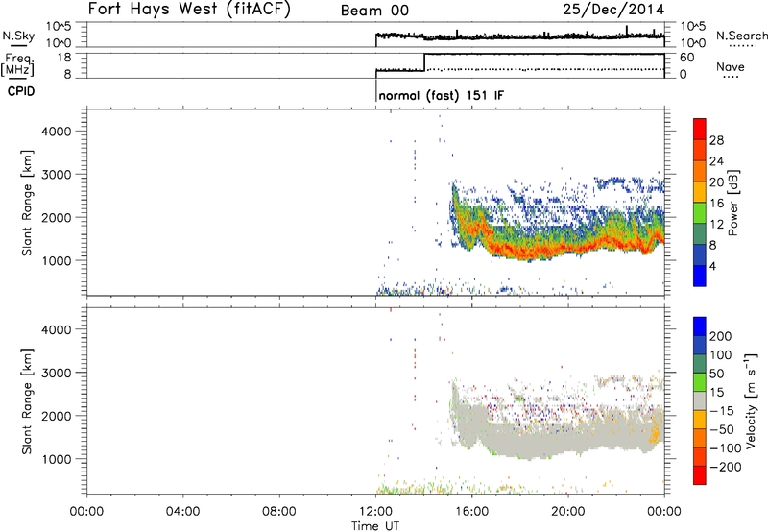Click the 'Freq. [MHz]' axis label
This screenshot has height=532, width=768.
click(18, 64)
